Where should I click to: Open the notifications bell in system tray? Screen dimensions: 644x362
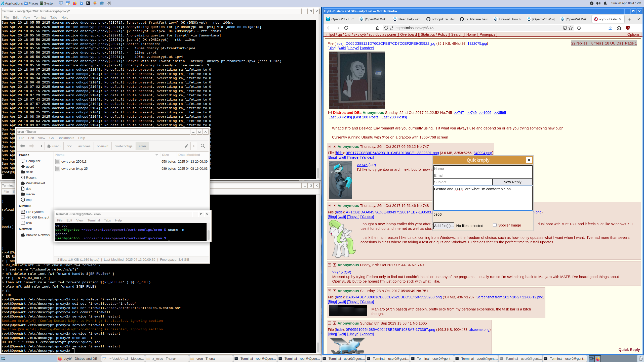605,3
